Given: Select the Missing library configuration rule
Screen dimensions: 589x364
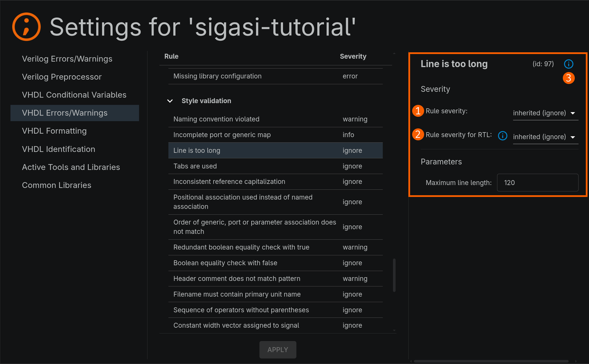Looking at the screenshot, I should coord(275,76).
